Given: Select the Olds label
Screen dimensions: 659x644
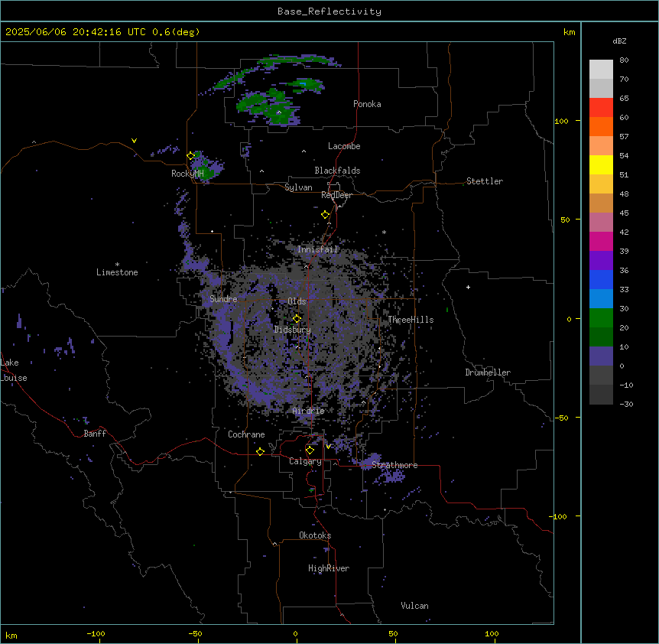Looking at the screenshot, I should (297, 301).
